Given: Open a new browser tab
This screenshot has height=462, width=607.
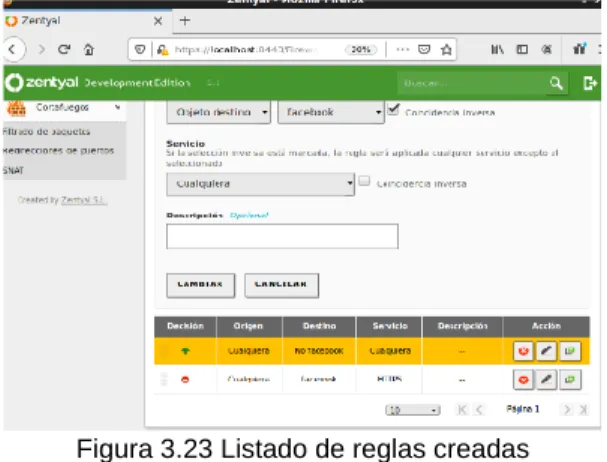Looking at the screenshot, I should point(185,21).
